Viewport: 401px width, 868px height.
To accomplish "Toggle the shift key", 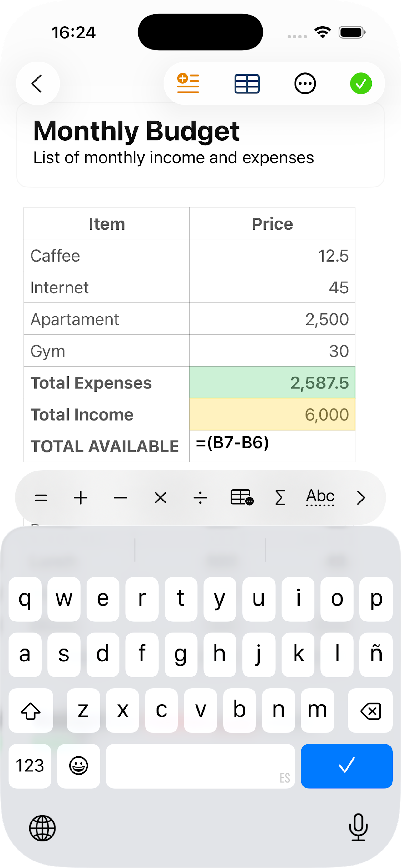I will pyautogui.click(x=31, y=710).
